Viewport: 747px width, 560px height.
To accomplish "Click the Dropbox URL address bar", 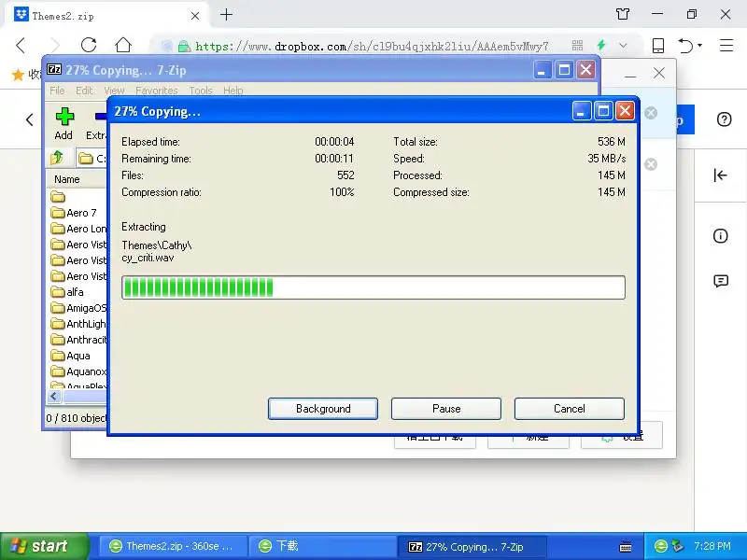I will coord(372,46).
